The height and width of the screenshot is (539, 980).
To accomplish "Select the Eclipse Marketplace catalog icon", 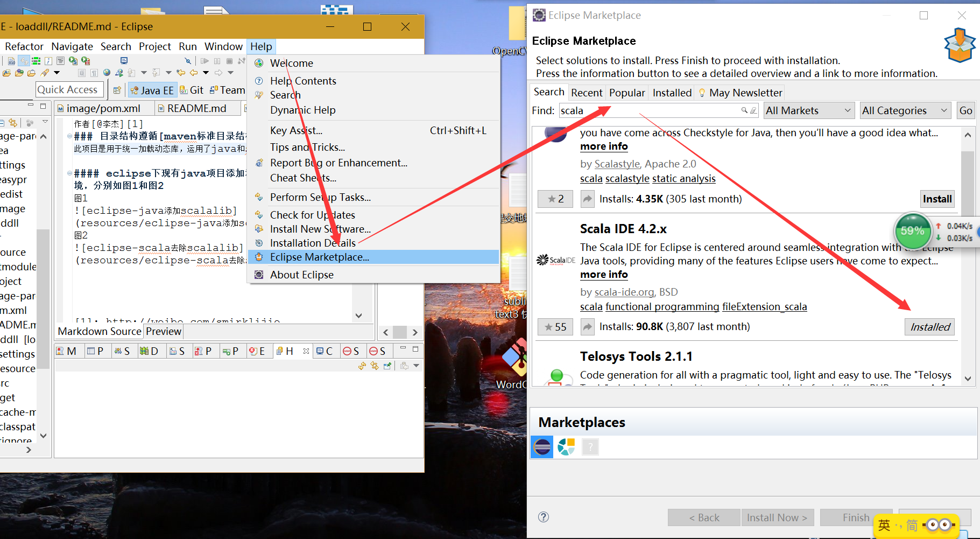I will (542, 447).
